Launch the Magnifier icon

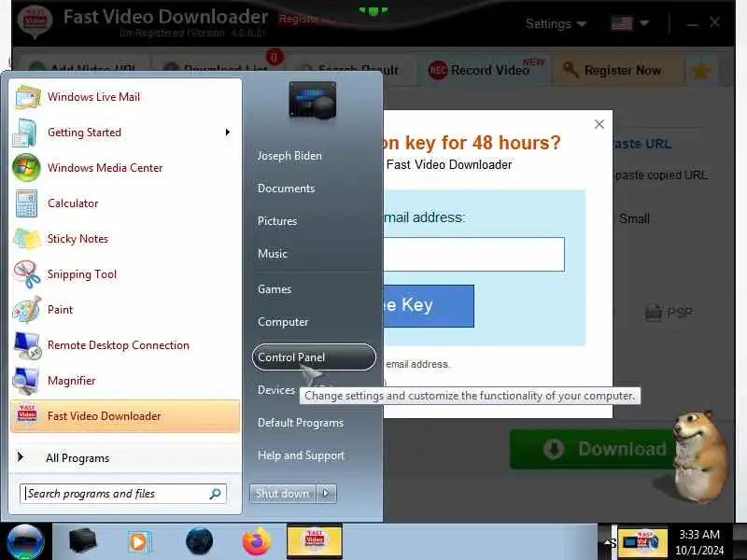(26, 381)
